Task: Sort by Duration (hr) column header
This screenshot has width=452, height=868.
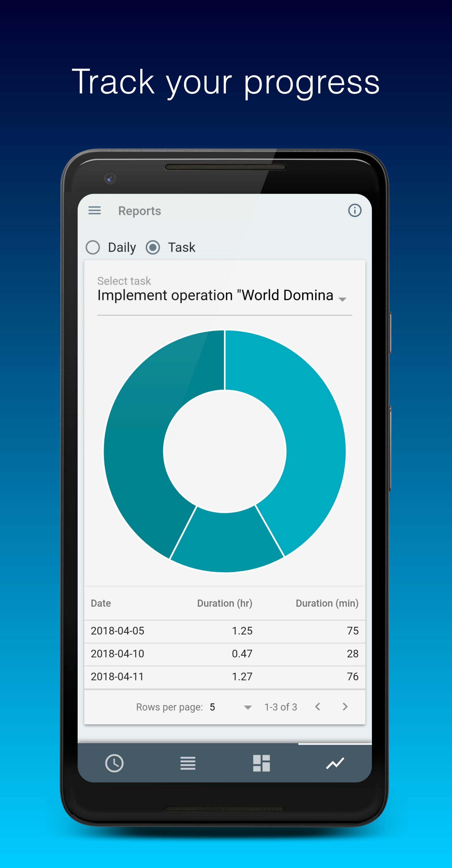Action: click(x=224, y=603)
